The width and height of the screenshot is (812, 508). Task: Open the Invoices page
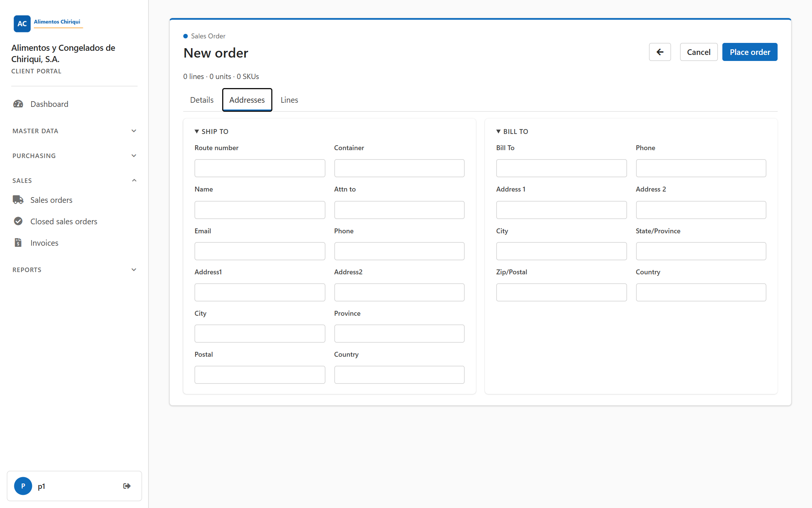point(44,243)
